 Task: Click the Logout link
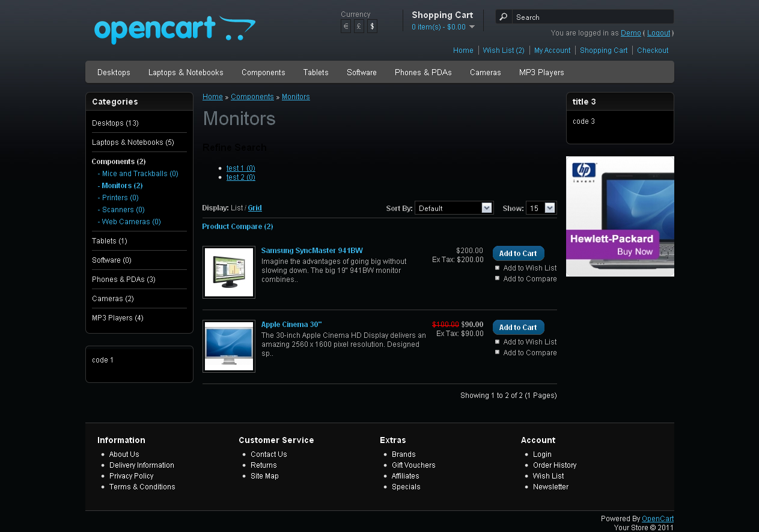pos(659,33)
